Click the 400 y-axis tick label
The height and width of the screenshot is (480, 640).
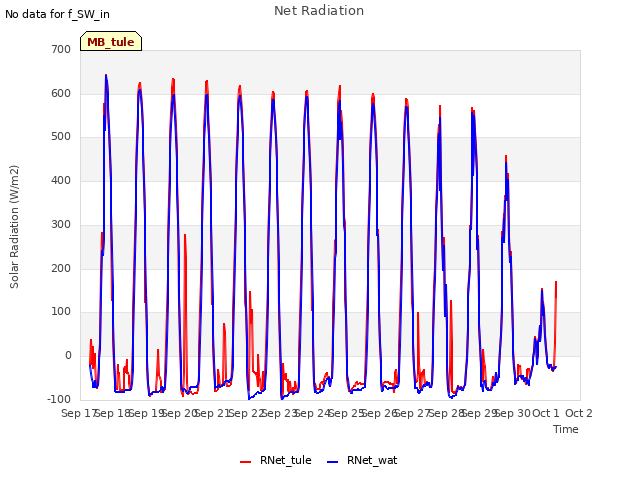pos(61,180)
